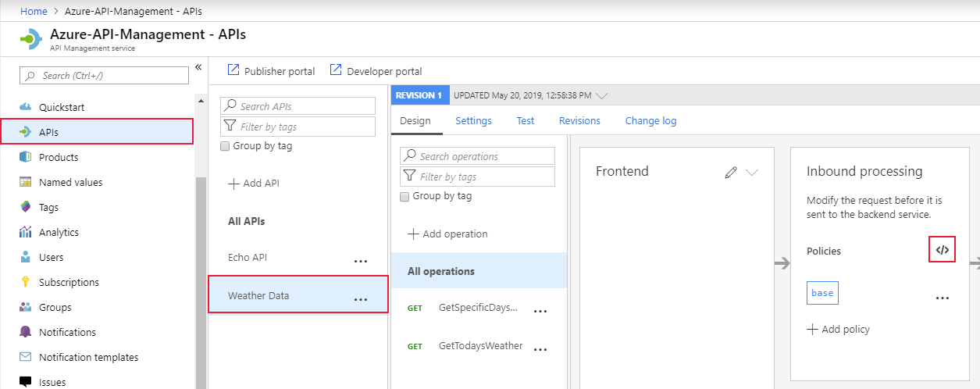Open Echo API ellipsis menu
This screenshot has width=980, height=389.
coord(361,261)
